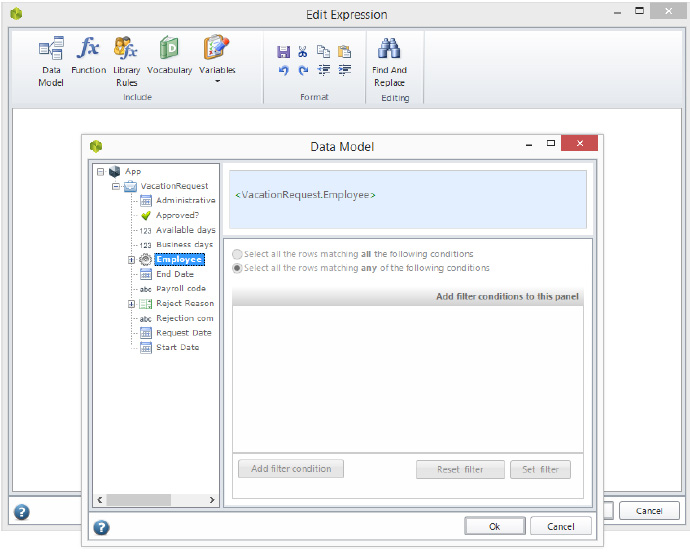Select Business days attribute

pos(184,244)
